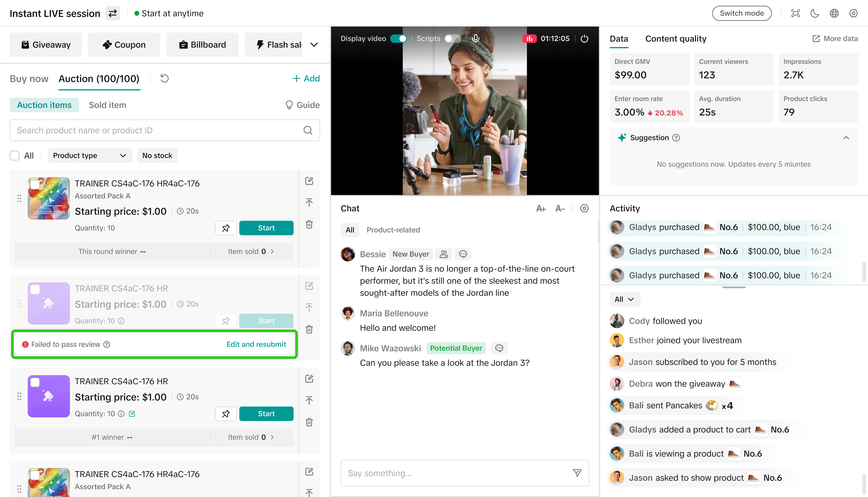Open the Product type dropdown
The image size is (868, 497).
pos(90,155)
